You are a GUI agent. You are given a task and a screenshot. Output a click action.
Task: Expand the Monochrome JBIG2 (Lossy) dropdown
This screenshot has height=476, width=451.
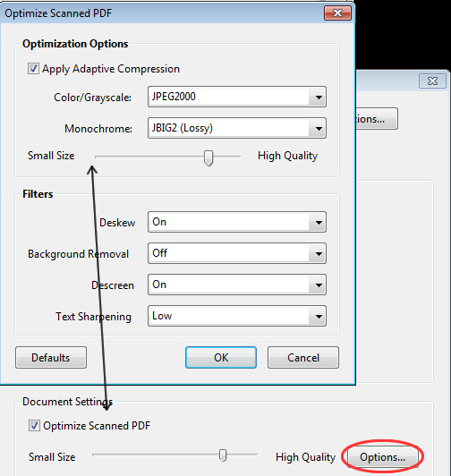click(237, 128)
